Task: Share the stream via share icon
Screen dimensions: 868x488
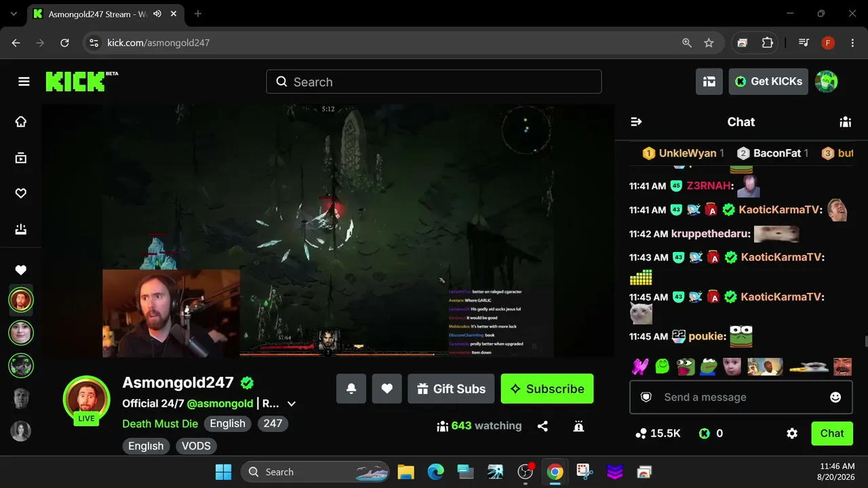Action: 542,426
